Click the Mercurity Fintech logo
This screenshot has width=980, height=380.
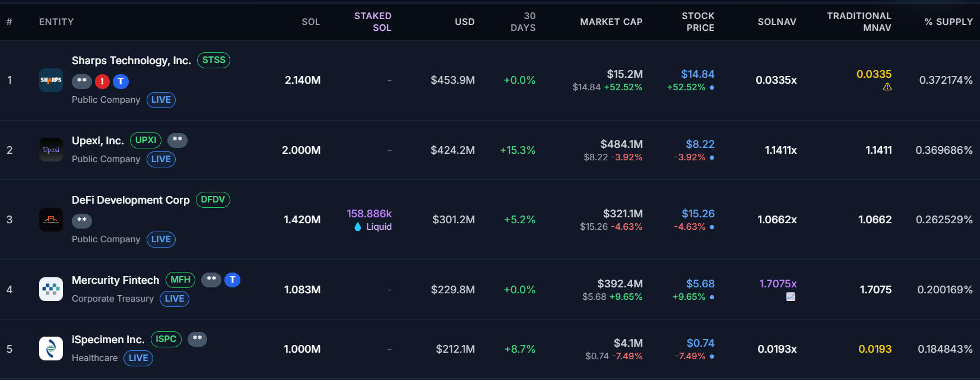click(x=51, y=289)
